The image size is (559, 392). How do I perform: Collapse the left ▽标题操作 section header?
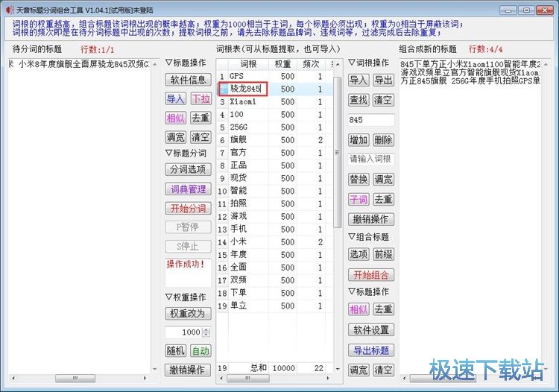186,63
